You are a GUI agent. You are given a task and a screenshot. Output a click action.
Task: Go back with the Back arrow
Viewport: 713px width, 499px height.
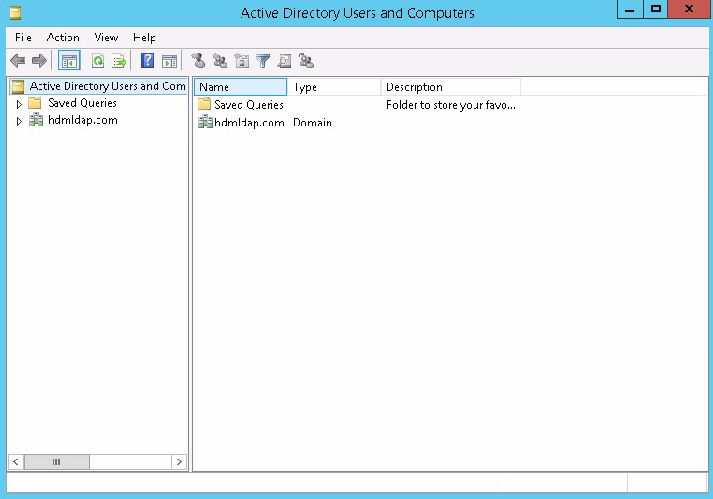pos(18,60)
